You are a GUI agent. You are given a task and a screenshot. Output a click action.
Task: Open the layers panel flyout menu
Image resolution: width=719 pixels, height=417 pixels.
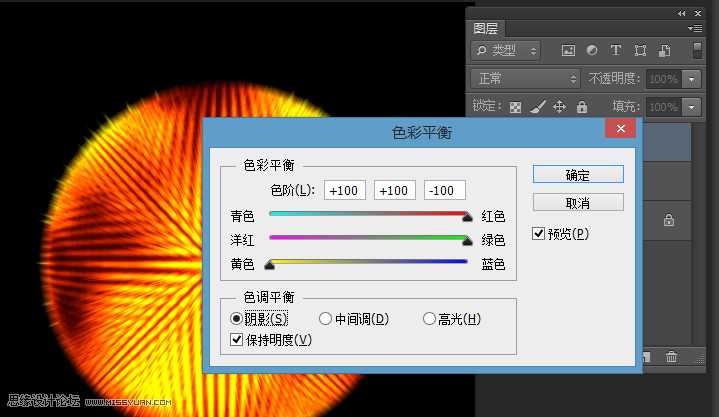(695, 28)
